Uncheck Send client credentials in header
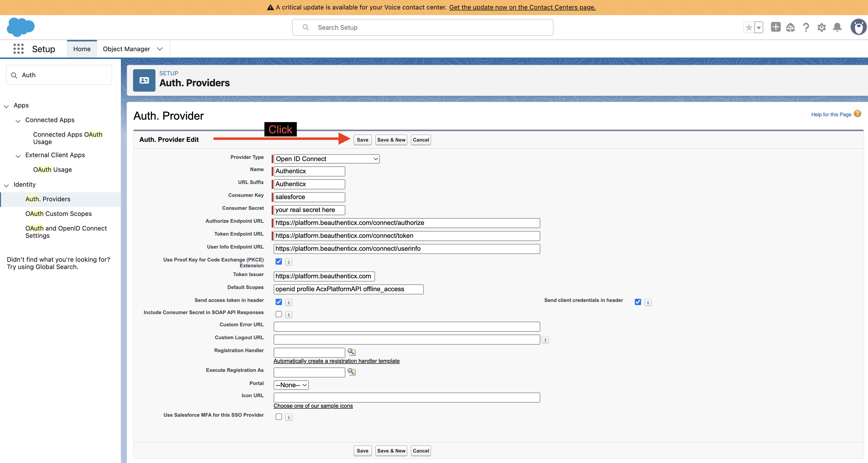 click(x=638, y=302)
